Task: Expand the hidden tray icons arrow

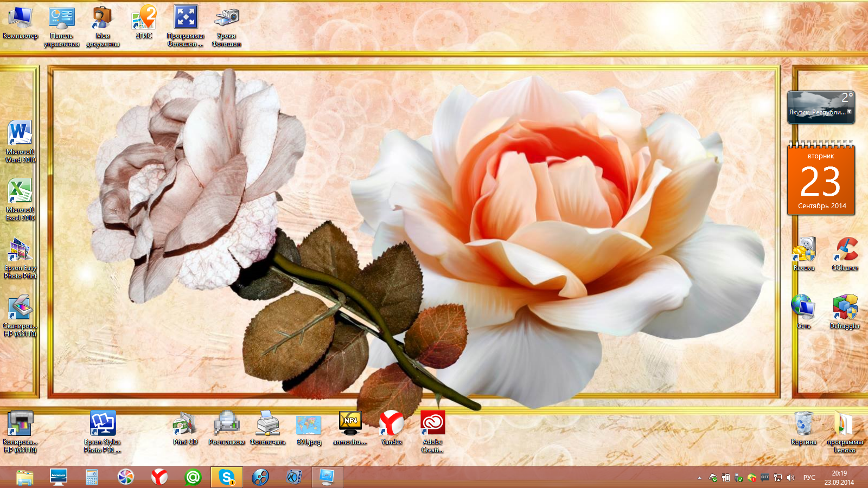Action: coord(699,478)
